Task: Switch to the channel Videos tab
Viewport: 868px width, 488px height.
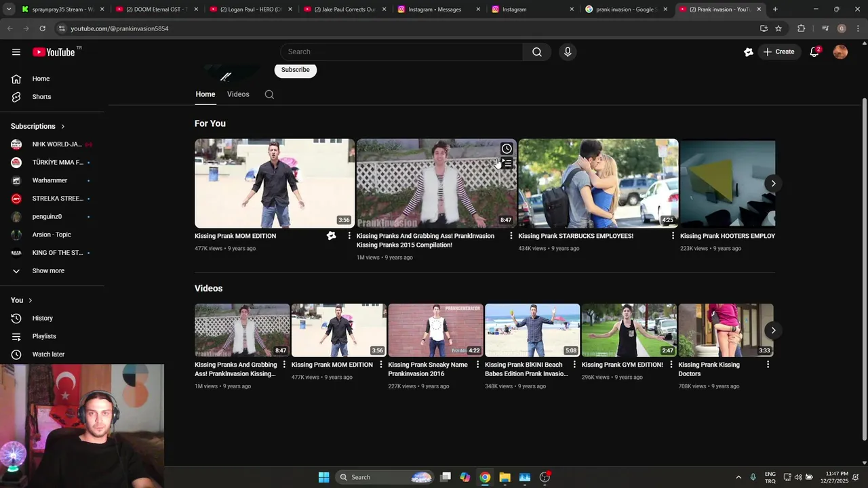Action: [x=238, y=95]
